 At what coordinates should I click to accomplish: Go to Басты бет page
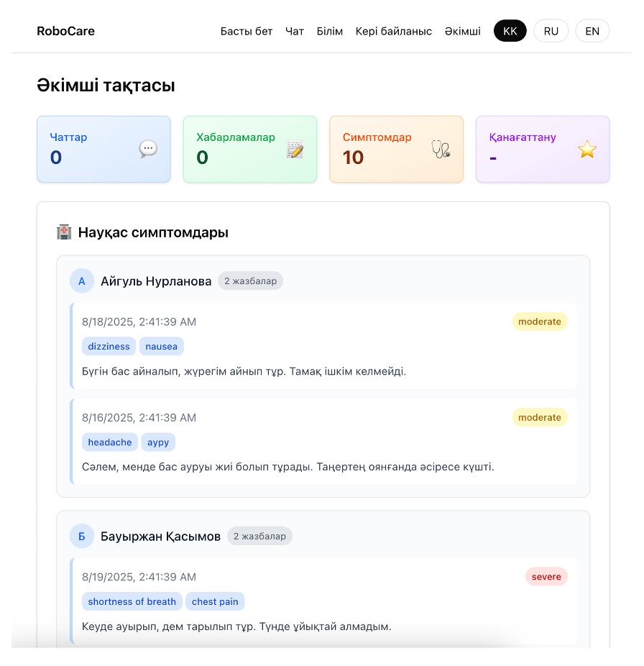tap(247, 31)
